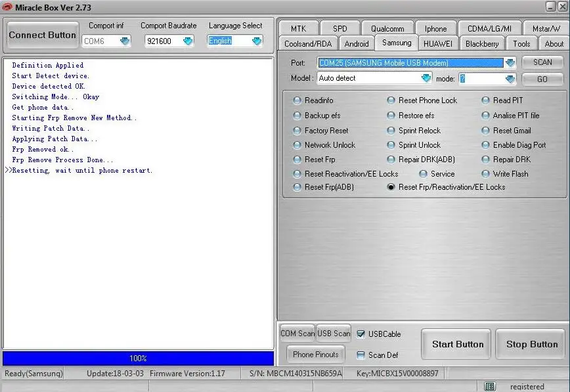Open the Iphone tab

click(x=435, y=28)
